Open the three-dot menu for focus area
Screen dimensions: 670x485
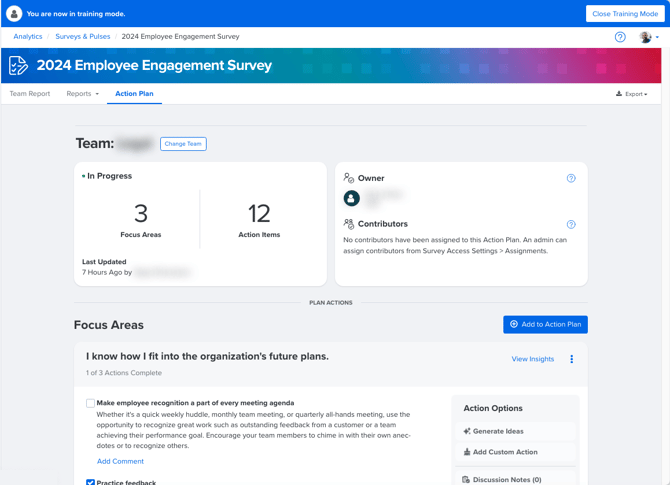point(572,359)
